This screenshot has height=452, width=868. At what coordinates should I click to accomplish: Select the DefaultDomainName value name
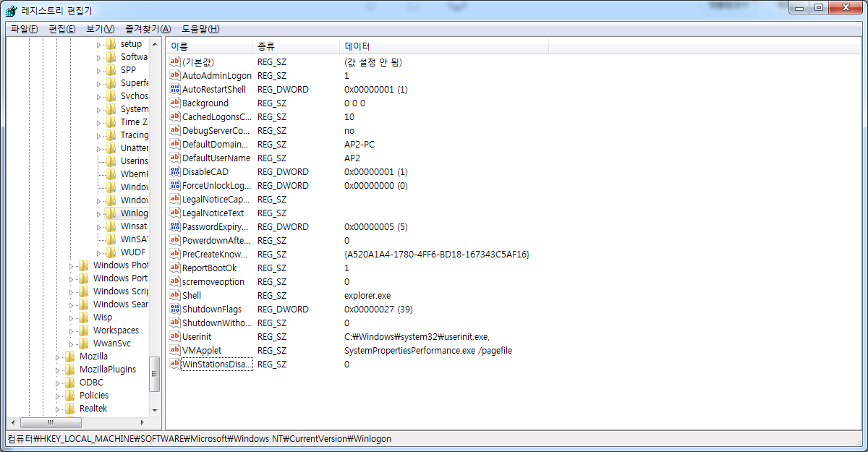point(216,144)
